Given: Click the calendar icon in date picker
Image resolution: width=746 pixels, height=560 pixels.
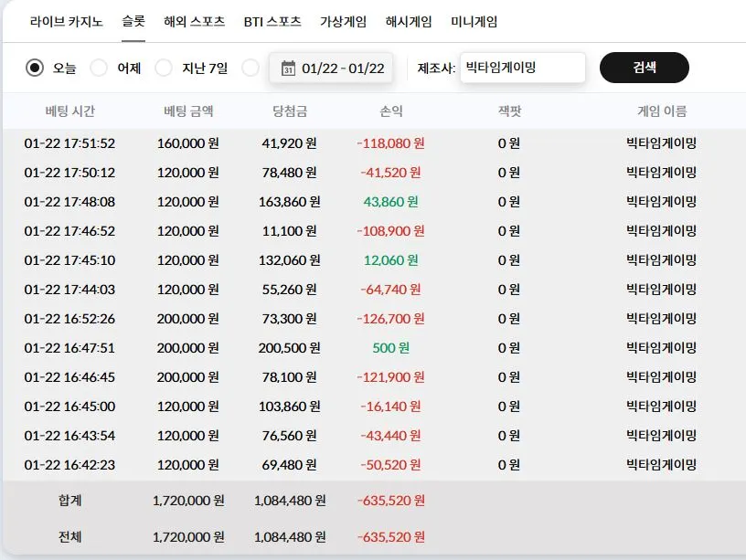Looking at the screenshot, I should (x=288, y=68).
